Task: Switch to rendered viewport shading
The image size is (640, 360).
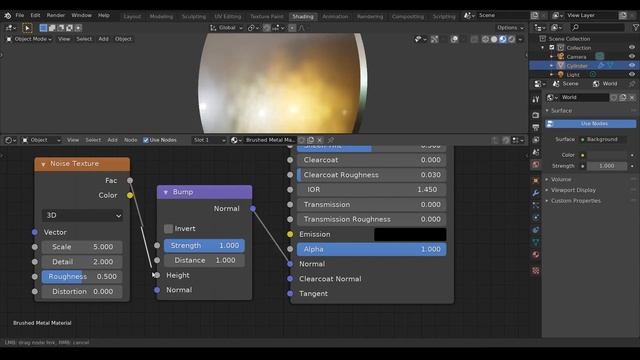Action: (511, 39)
